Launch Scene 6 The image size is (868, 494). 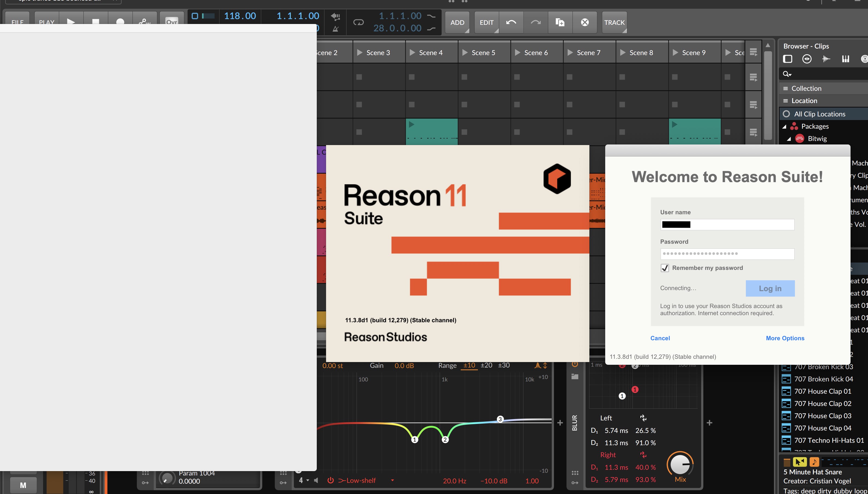(518, 53)
